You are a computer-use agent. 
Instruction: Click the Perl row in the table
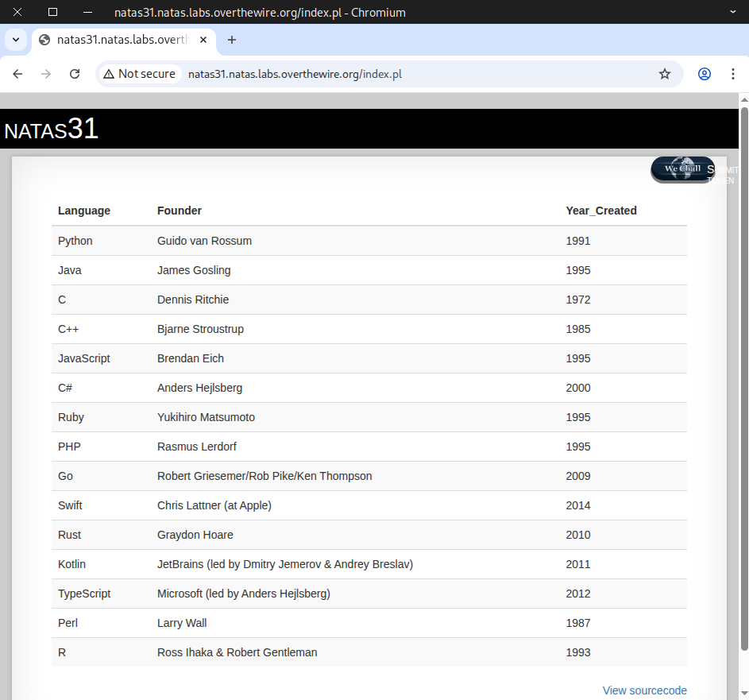69,623
